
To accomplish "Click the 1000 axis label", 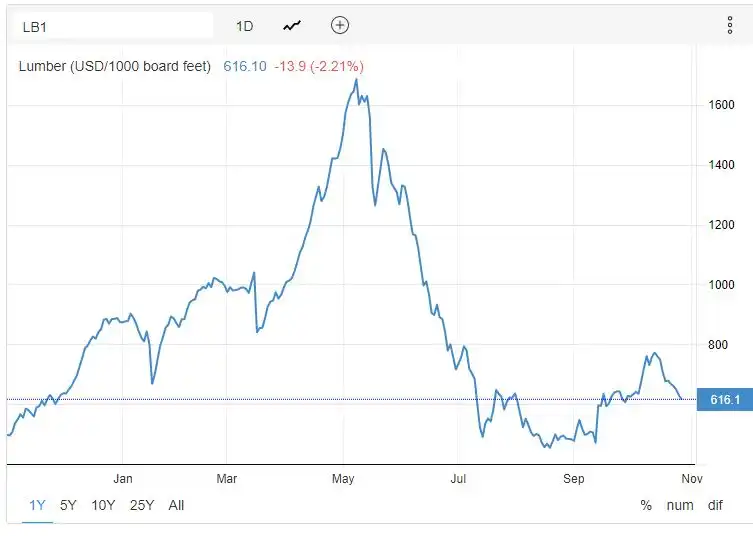I will pos(721,285).
